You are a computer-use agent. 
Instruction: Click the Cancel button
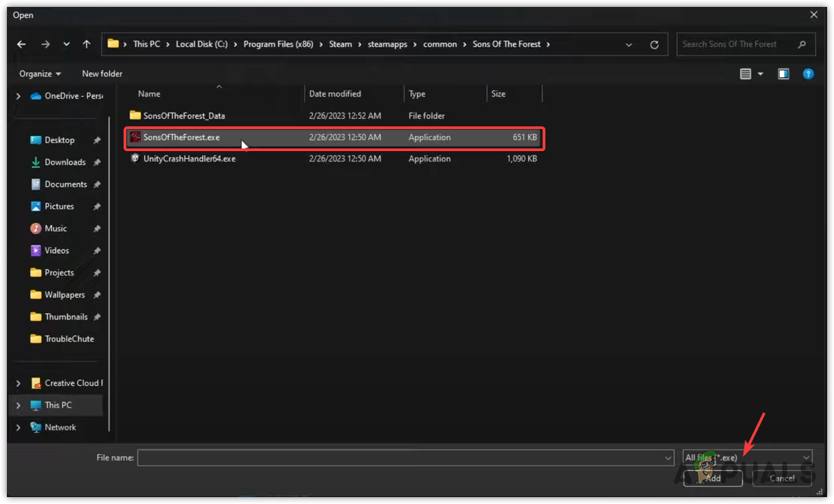pos(782,478)
